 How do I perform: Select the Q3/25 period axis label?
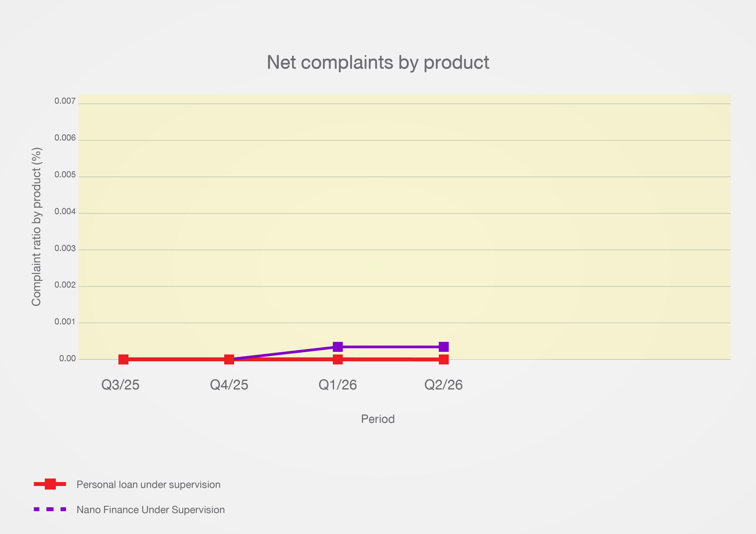coord(120,385)
